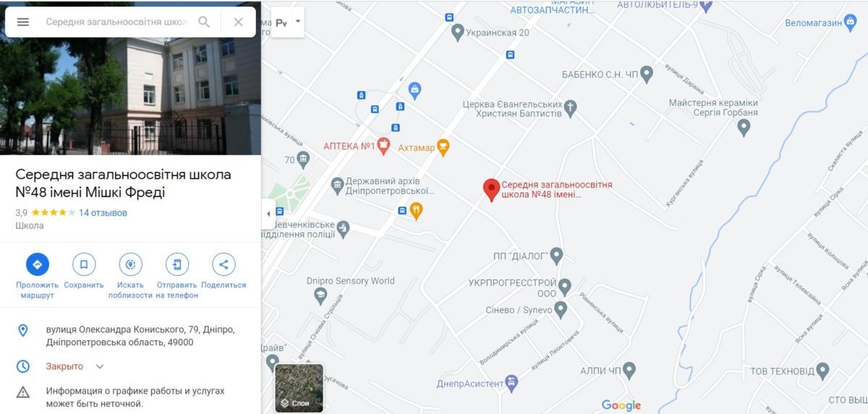The image size is (868, 414).
Task: Click Искать поблизости nearby search icon
Action: [x=131, y=264]
